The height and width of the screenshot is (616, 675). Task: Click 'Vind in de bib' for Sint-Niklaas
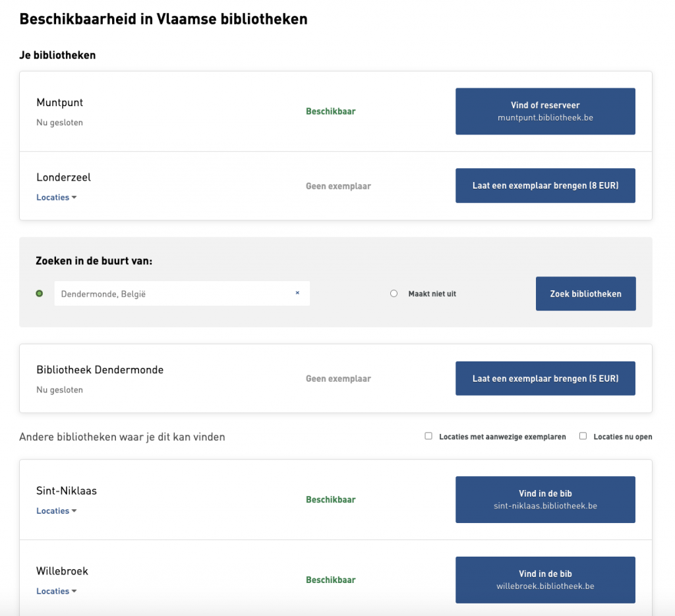[x=545, y=499]
